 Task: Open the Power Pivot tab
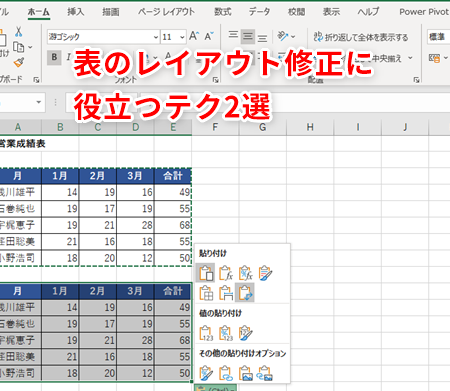(424, 12)
